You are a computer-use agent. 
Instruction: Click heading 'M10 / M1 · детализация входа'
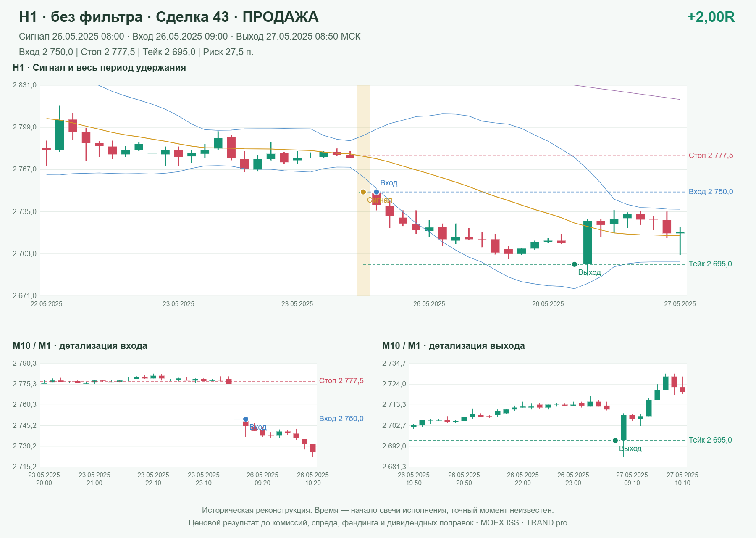click(x=80, y=346)
